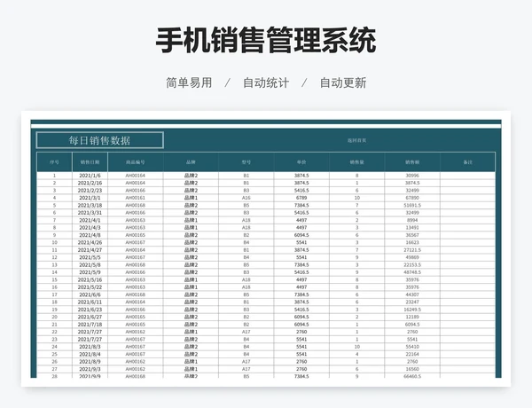Select the date cell 2021/4/1

point(90,220)
